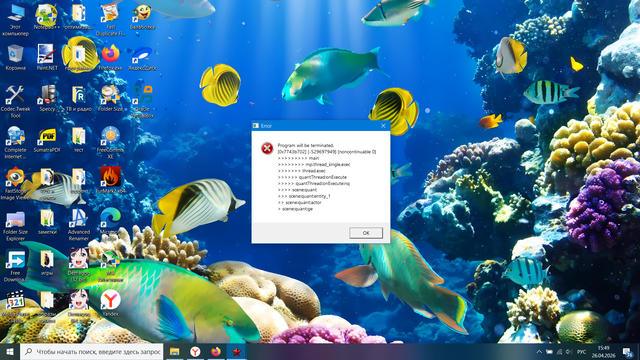Select the Demagog (64 bit) shortcut

[79, 306]
